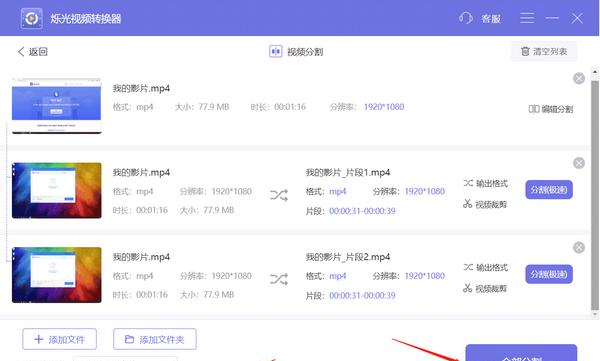Click the 片段2 time range 00:00:31-00:00:39
The height and width of the screenshot is (361, 600).
pyautogui.click(x=362, y=296)
